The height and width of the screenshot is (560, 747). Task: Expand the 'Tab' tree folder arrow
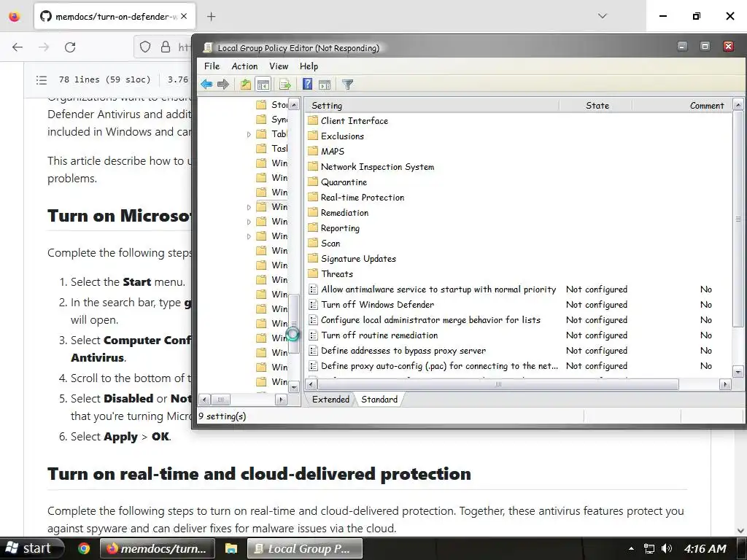[249, 135]
